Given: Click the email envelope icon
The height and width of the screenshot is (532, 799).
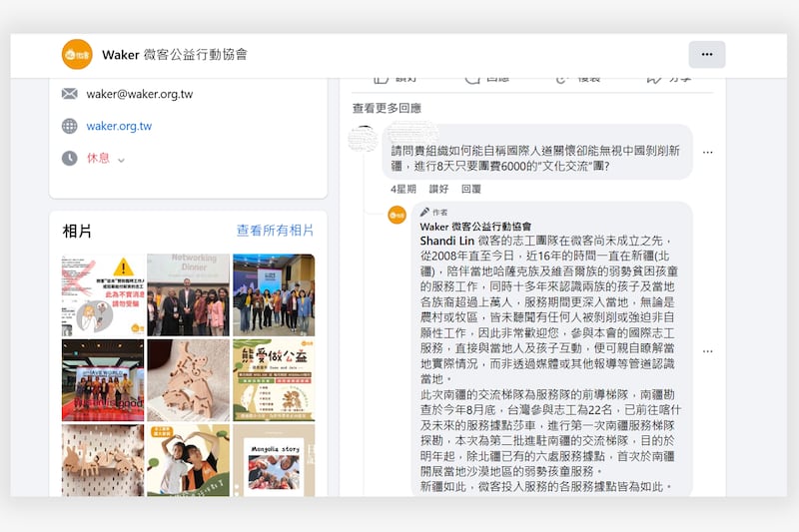Looking at the screenshot, I should click(x=69, y=94).
